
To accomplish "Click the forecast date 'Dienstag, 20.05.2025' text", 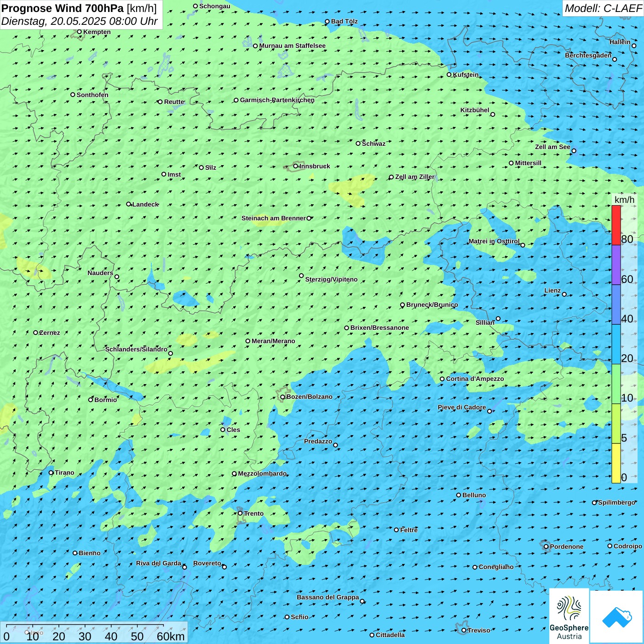I will click(54, 22).
